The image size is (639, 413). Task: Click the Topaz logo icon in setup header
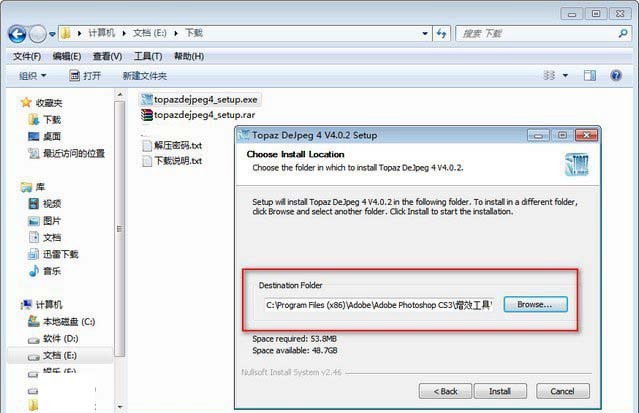577,165
